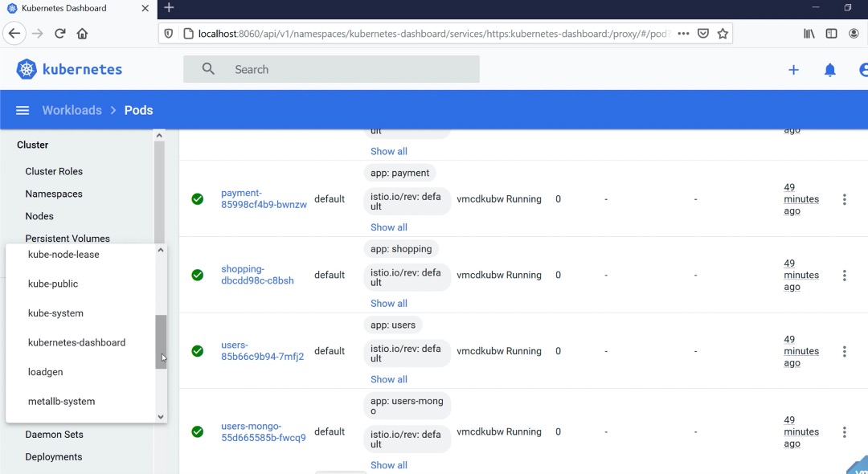
Task: Open the payment-85998cf4b9-bwnzw pod link
Action: (x=264, y=198)
